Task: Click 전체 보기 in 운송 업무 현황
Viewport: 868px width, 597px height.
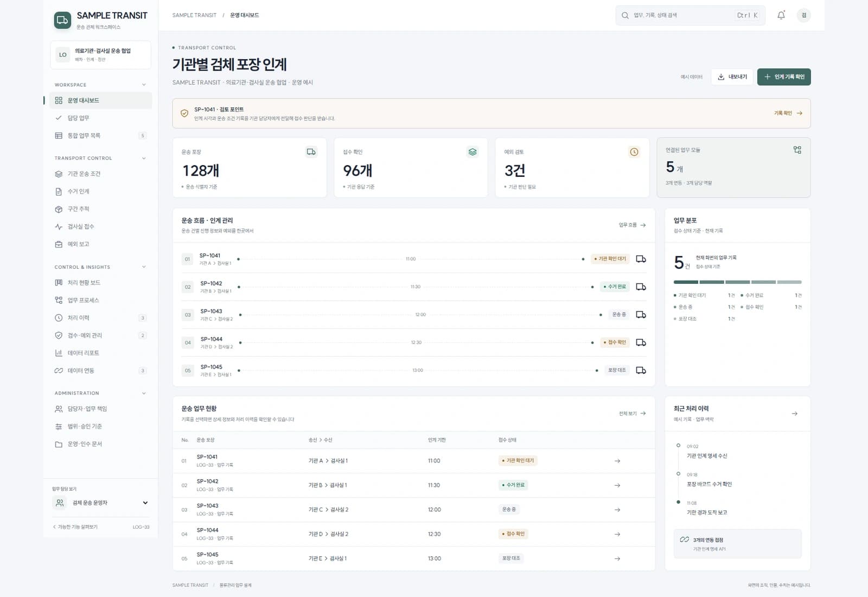Action: click(x=632, y=414)
